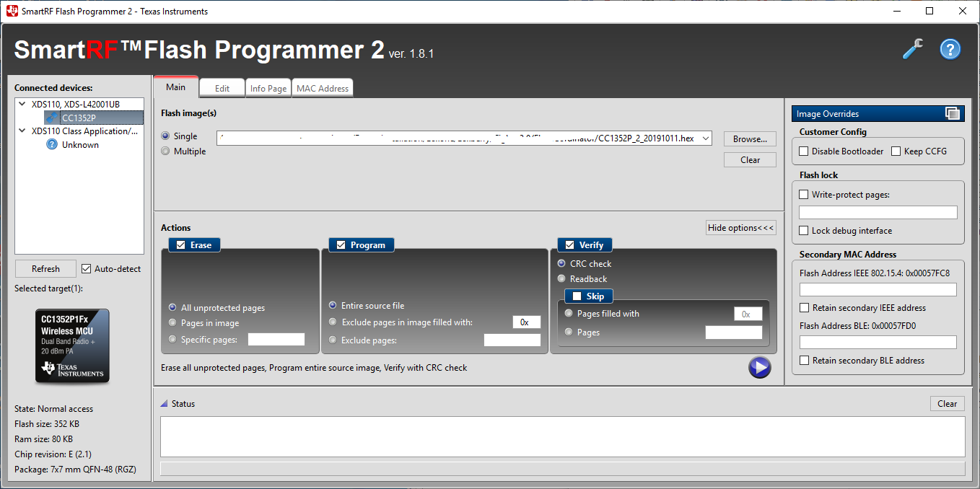Switch to the Main tab
The height and width of the screenshot is (489, 980).
coord(175,87)
